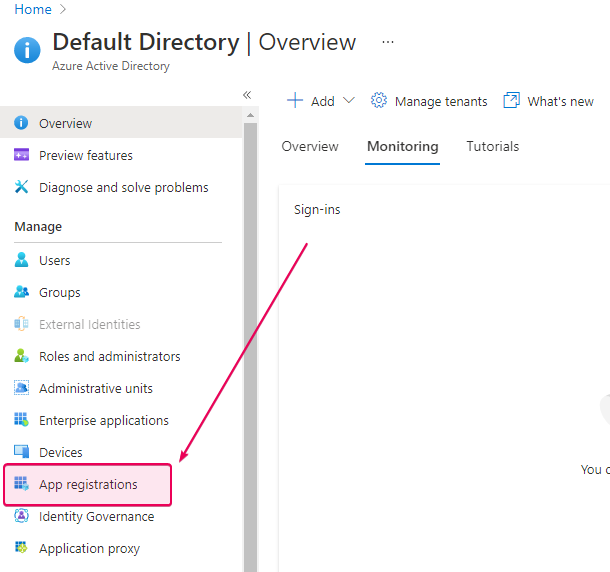Open Identity Governance menu item
610x572 pixels.
[x=96, y=517]
